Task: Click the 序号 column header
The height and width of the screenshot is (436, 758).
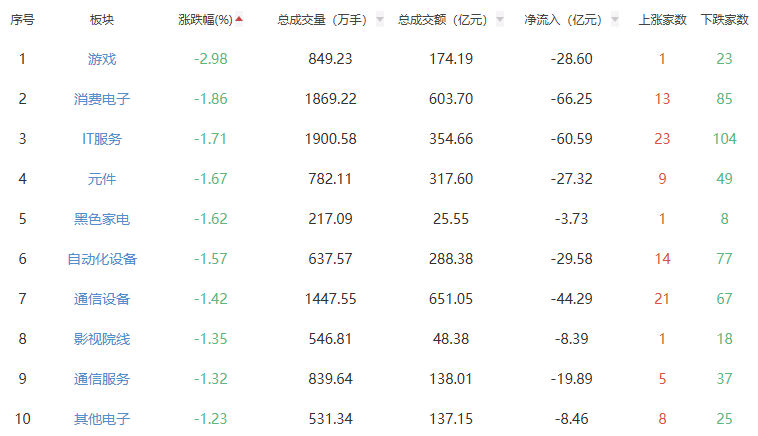Action: point(22,19)
